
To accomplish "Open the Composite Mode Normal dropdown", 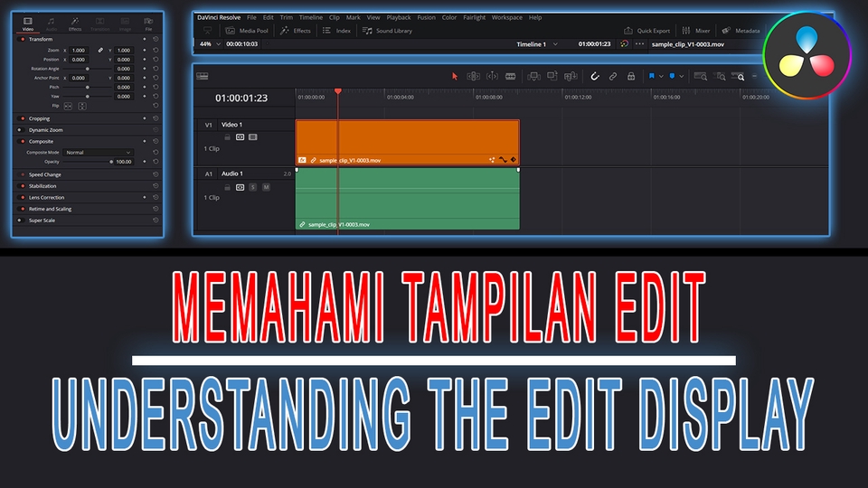I will (x=98, y=152).
